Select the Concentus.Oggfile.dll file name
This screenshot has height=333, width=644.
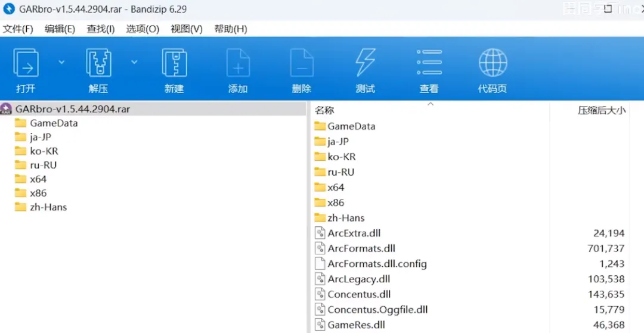(378, 310)
